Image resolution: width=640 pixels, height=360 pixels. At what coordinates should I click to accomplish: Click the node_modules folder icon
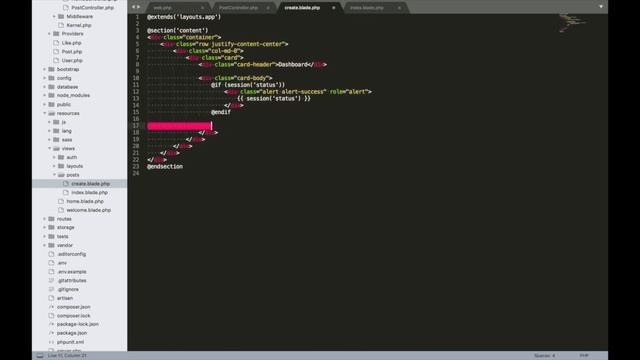[x=51, y=96]
